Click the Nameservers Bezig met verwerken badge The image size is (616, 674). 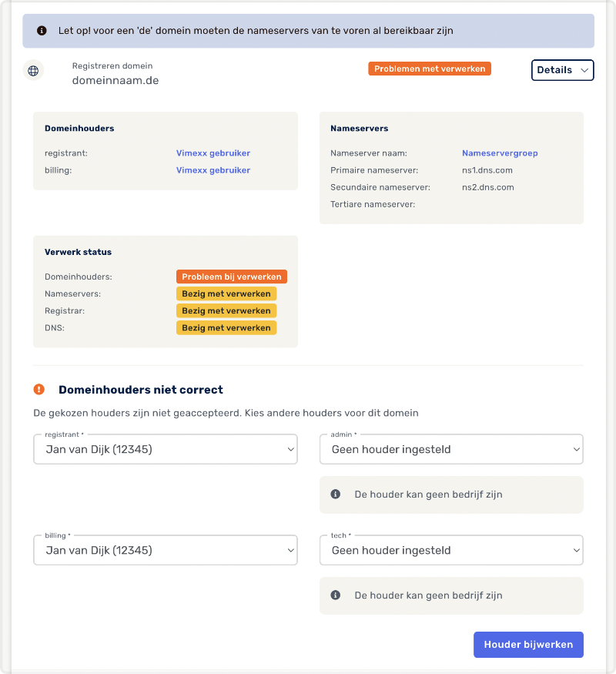(226, 293)
